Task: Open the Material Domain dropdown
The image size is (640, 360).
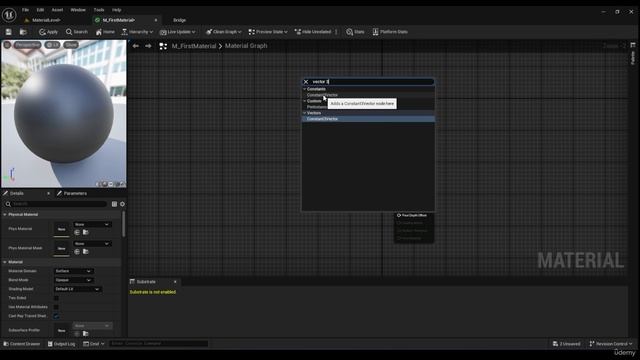Action: tap(73, 271)
